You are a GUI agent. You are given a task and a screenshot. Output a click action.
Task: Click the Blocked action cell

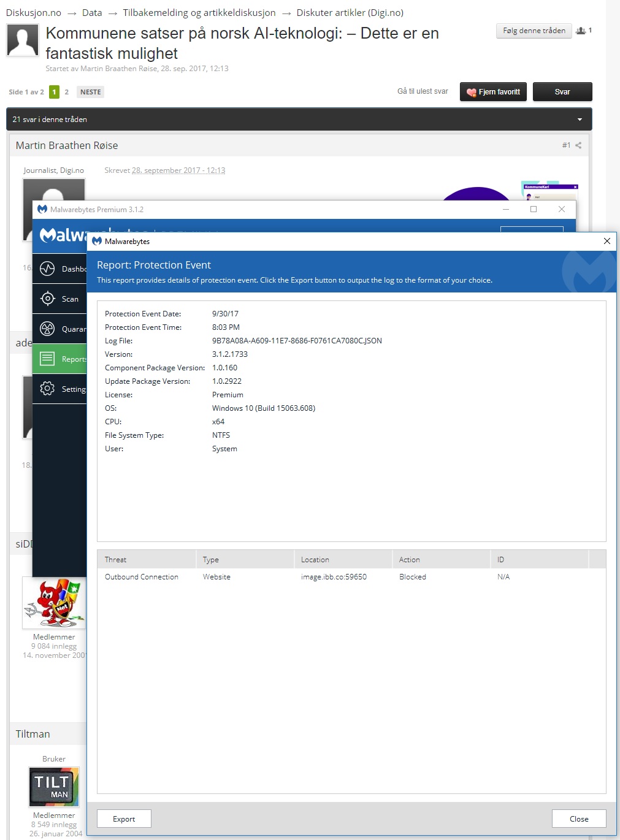click(x=413, y=577)
